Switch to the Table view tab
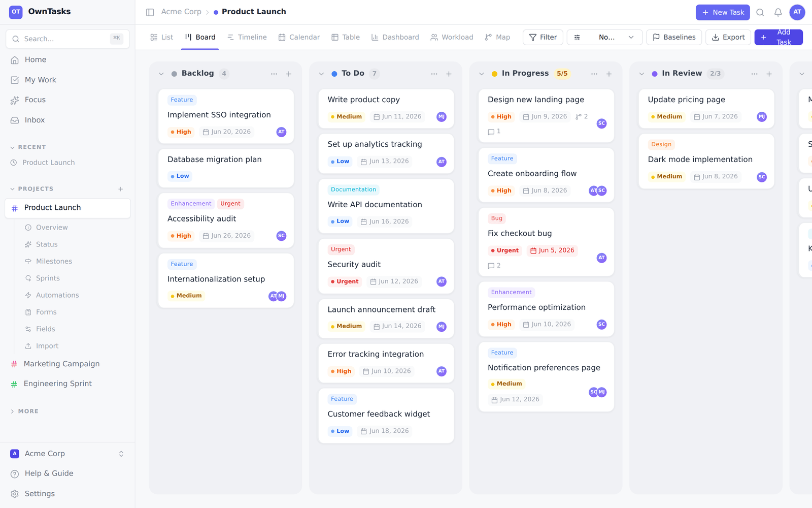The width and height of the screenshot is (812, 508). (x=346, y=37)
